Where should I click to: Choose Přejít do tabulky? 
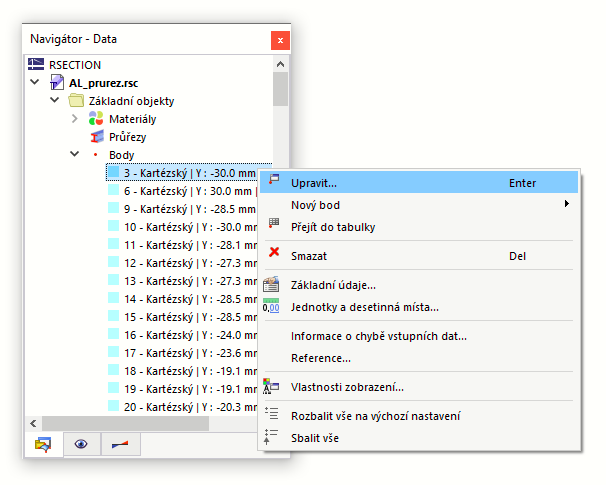419,226
